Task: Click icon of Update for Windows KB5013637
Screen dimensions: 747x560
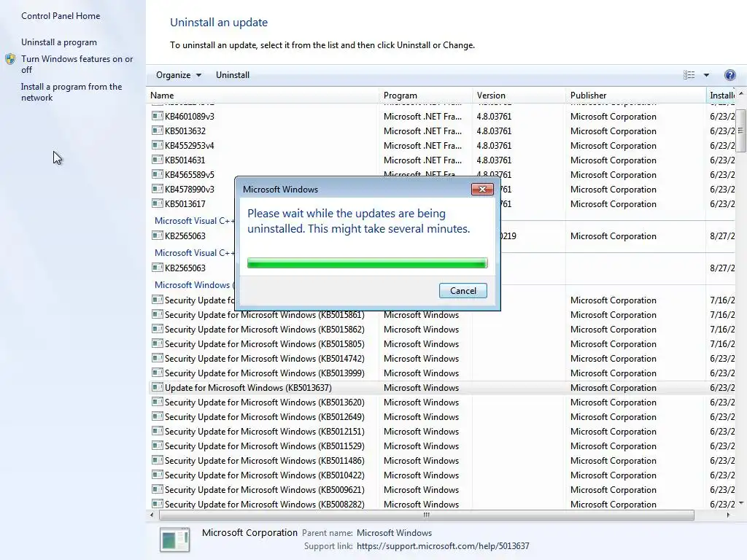Action: pyautogui.click(x=158, y=387)
